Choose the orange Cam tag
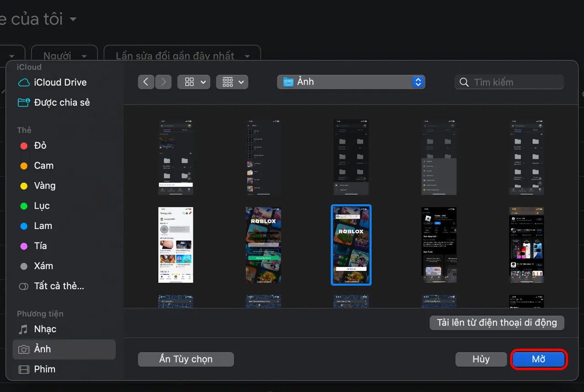This screenshot has height=392, width=584. click(x=43, y=166)
